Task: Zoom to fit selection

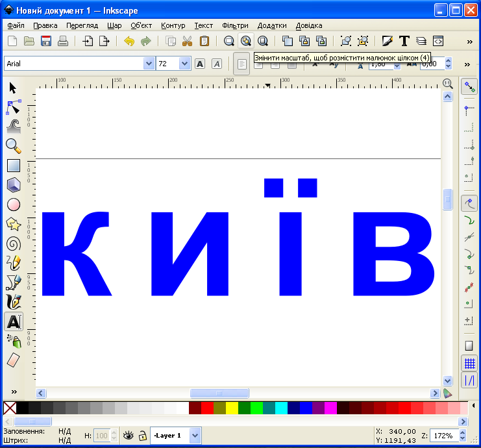Action: coord(229,41)
